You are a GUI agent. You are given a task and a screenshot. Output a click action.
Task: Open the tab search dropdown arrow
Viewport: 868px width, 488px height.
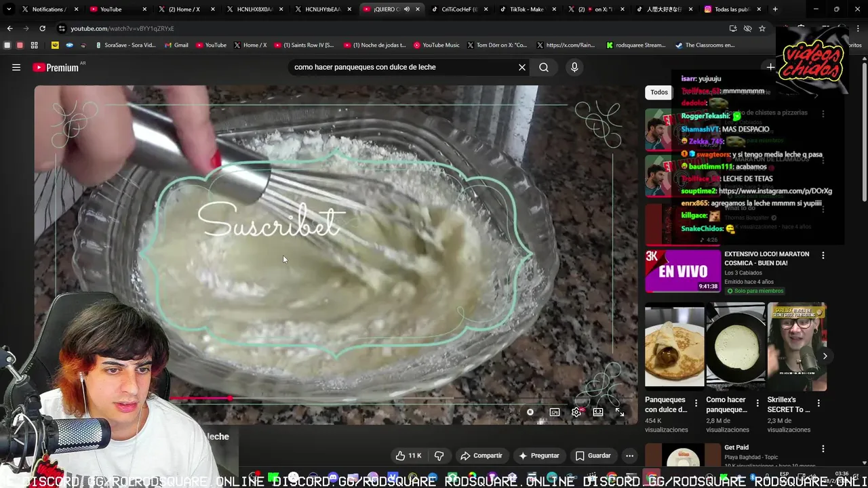tap(8, 9)
